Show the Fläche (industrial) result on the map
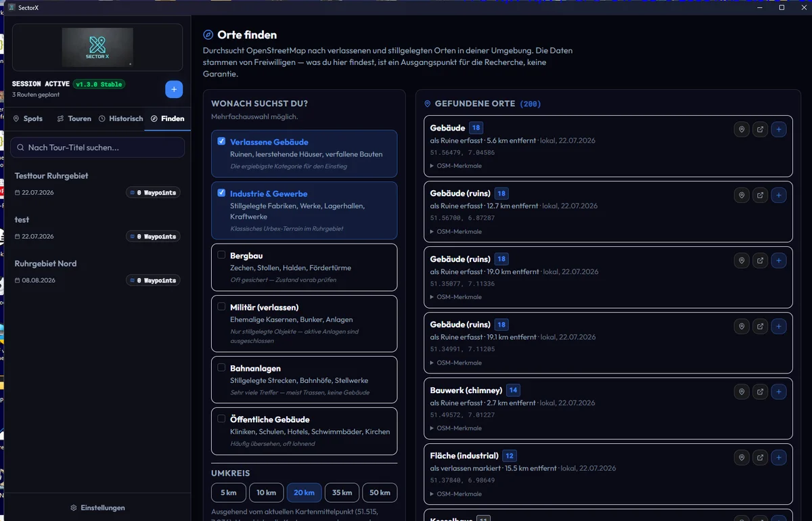Screen dimensions: 812x521 point(742,457)
